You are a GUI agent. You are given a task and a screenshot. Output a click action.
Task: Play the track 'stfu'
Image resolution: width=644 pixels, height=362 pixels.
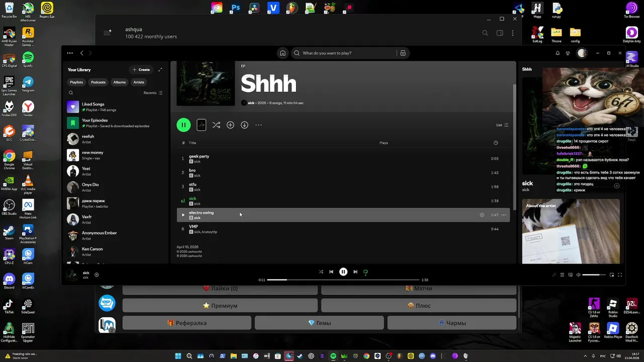[343, 187]
